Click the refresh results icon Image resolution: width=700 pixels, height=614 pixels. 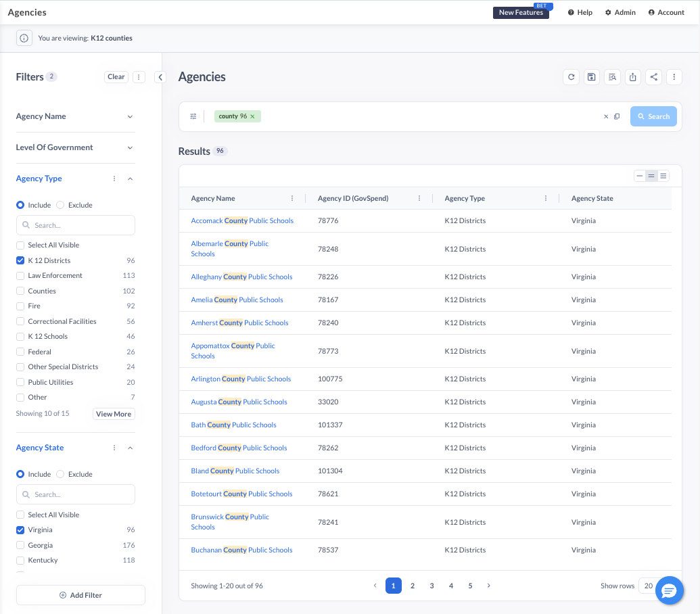tap(571, 77)
